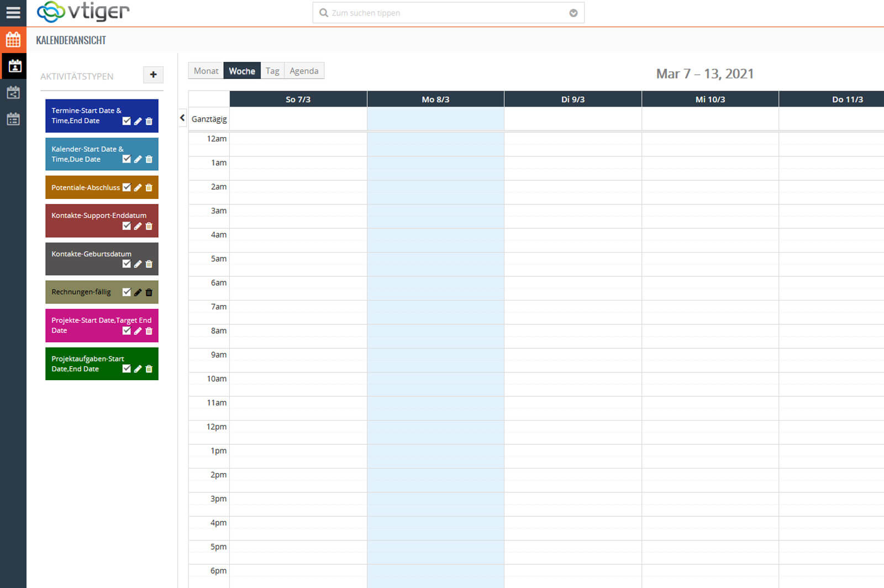884x588 pixels.
Task: Switch to Woche view
Action: point(242,71)
